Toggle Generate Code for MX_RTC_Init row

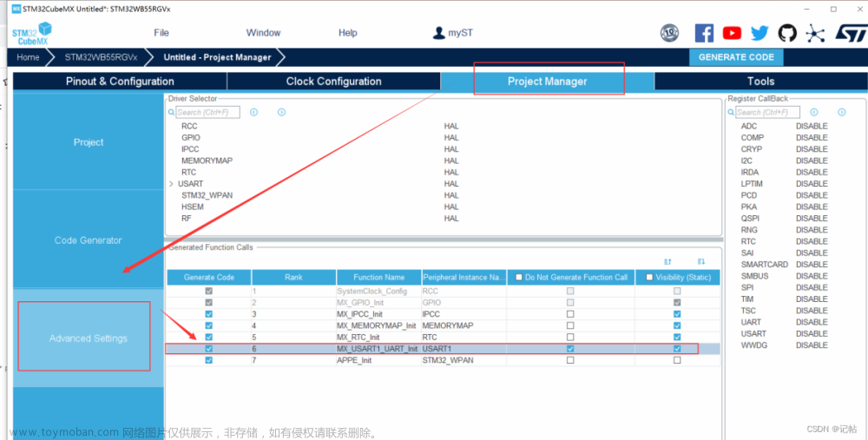pos(208,337)
